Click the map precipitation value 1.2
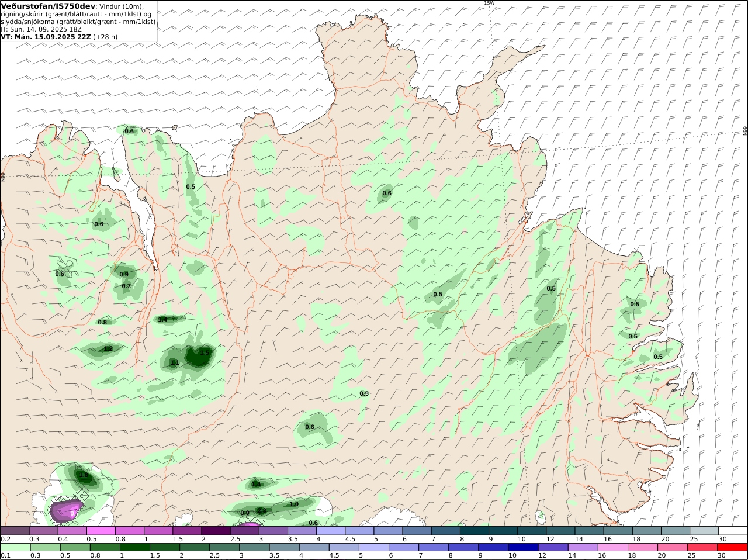This screenshot has height=560, width=748. 108,349
